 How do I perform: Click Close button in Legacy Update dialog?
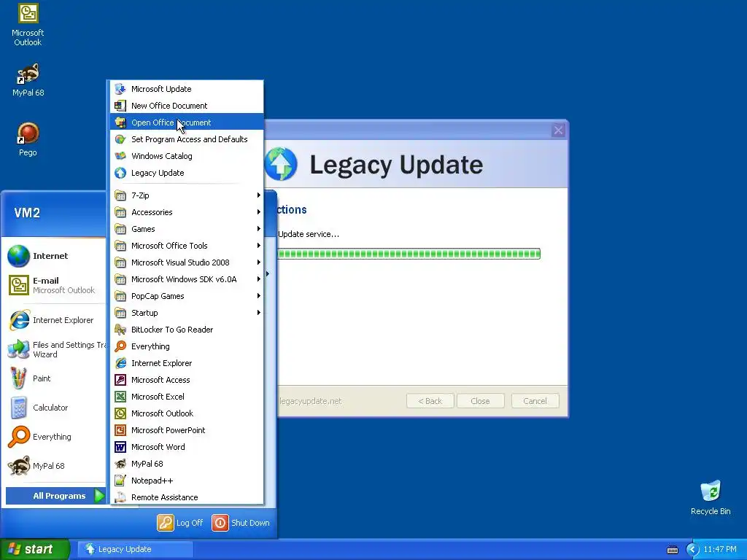tap(480, 401)
